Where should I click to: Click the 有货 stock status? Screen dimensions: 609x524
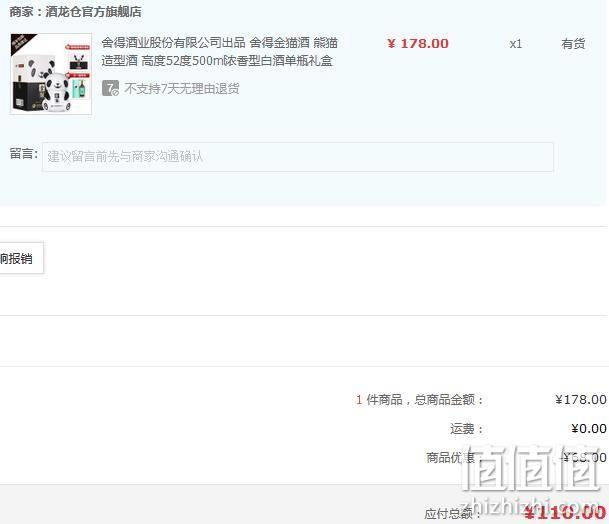click(573, 44)
